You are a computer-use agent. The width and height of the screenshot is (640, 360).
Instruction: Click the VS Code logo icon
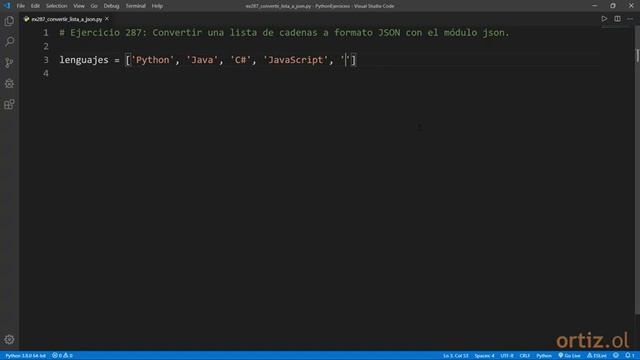coord(7,6)
